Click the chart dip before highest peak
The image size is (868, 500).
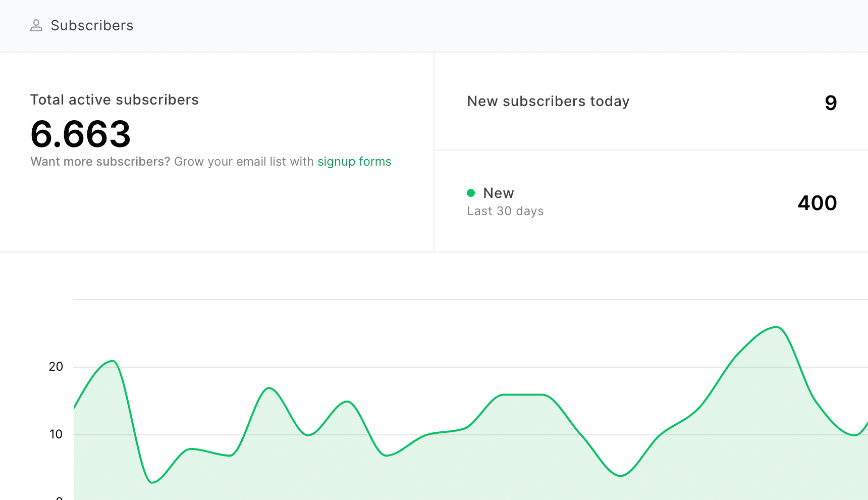[620, 475]
